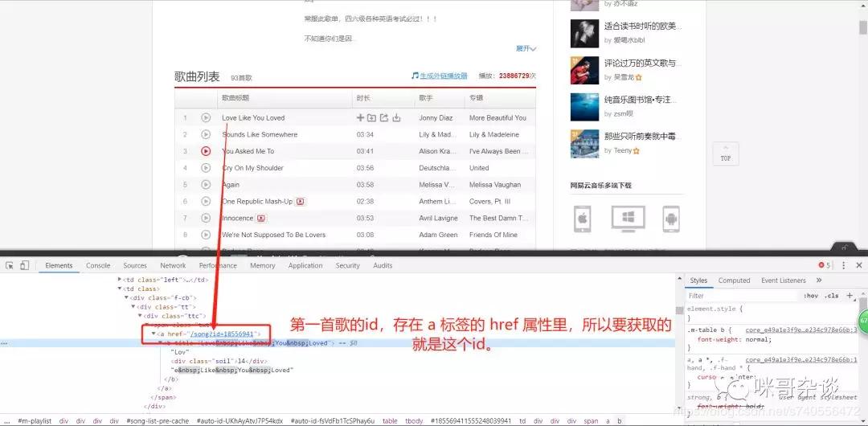This screenshot has height=426, width=868.
Task: Collapse the div class="ttc" node
Action: [x=140, y=316]
